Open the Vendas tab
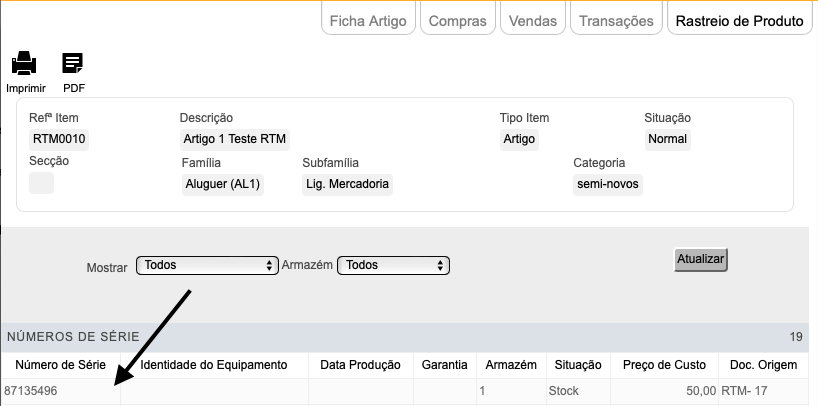 pos(533,19)
